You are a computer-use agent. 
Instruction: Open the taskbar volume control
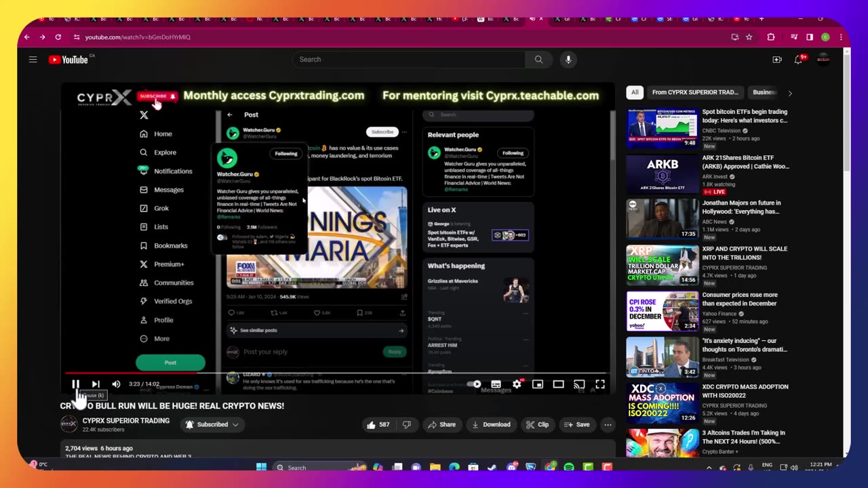(794, 468)
